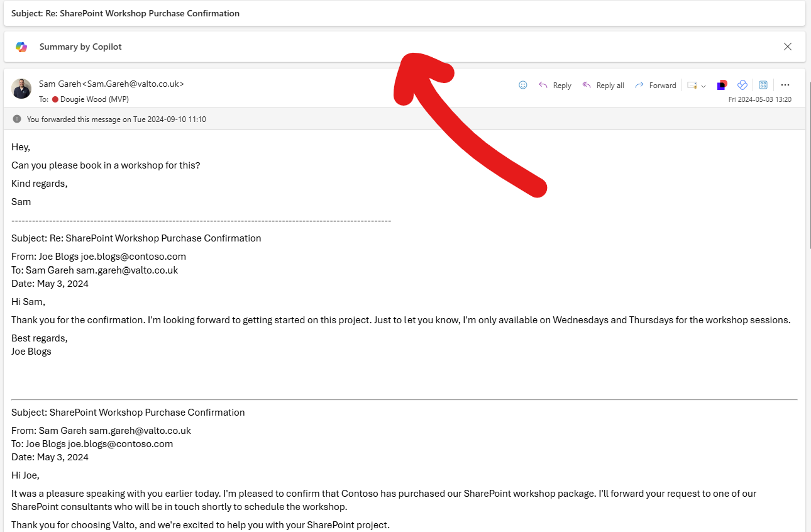The image size is (811, 532).
Task: Click the envelope with lock icon
Action: tap(692, 85)
